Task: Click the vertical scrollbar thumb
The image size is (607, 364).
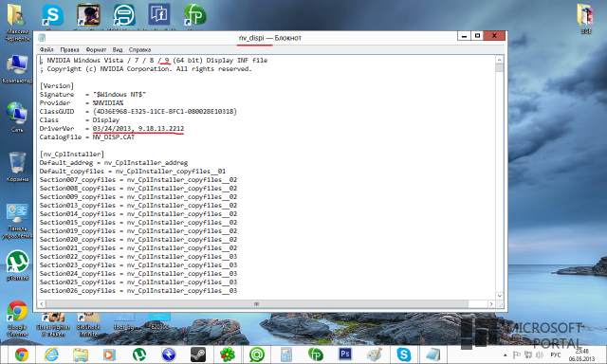Action: point(500,67)
